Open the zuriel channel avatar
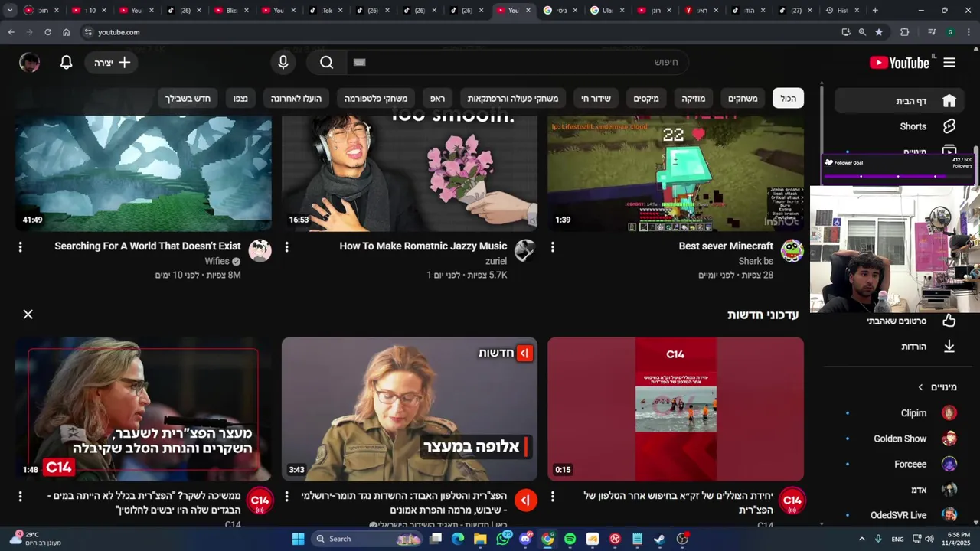This screenshot has height=551, width=980. pos(524,250)
